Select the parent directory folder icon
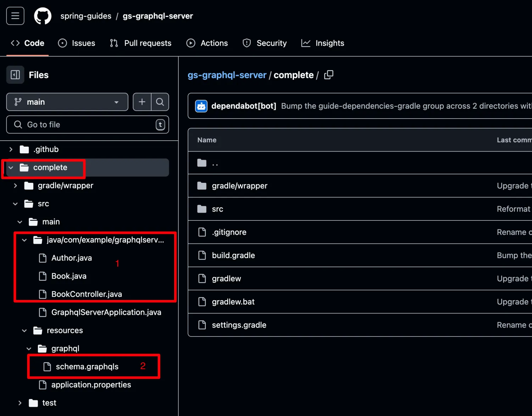The width and height of the screenshot is (532, 416). (202, 163)
